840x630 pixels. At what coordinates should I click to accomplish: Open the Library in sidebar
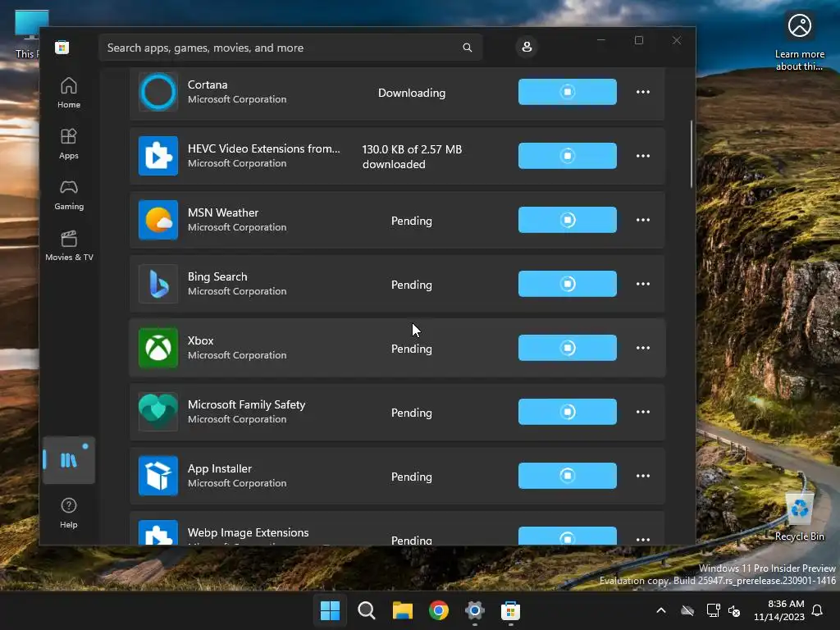(x=69, y=460)
